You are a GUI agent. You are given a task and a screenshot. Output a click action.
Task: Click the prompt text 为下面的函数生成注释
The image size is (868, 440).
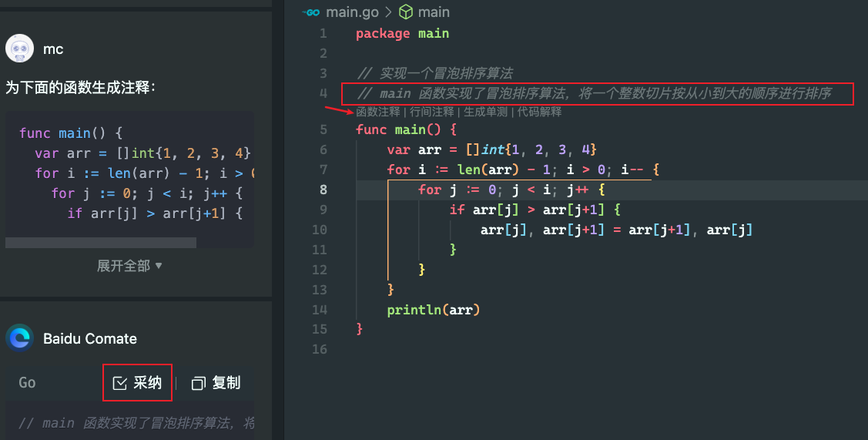[x=81, y=88]
